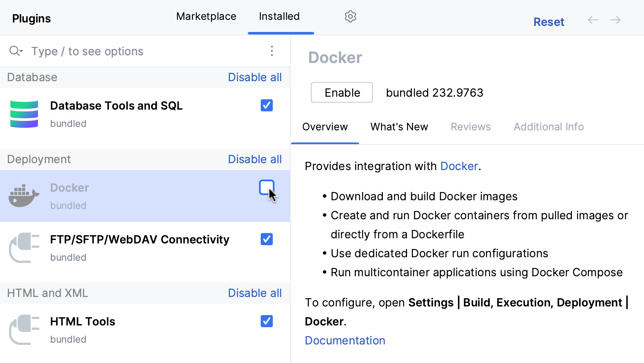Click the Database Tools and SQL plugin icon
Image resolution: width=644 pixels, height=363 pixels.
pos(24,114)
